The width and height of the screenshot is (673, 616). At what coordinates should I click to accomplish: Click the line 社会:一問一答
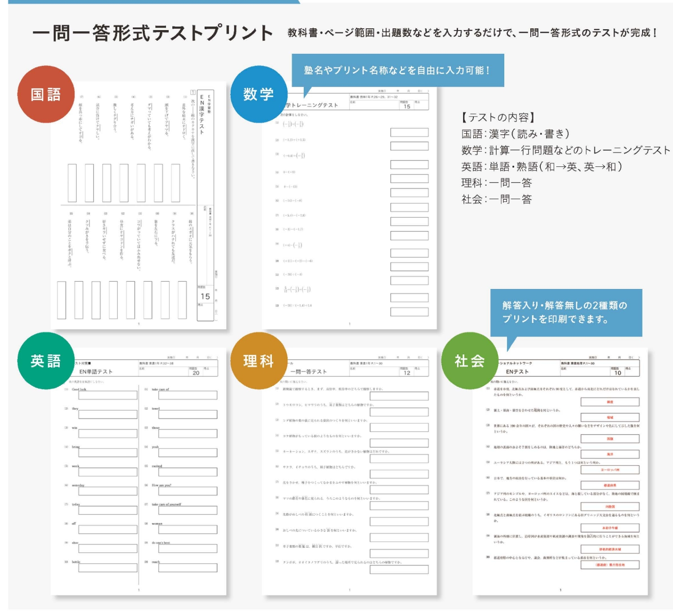click(497, 199)
